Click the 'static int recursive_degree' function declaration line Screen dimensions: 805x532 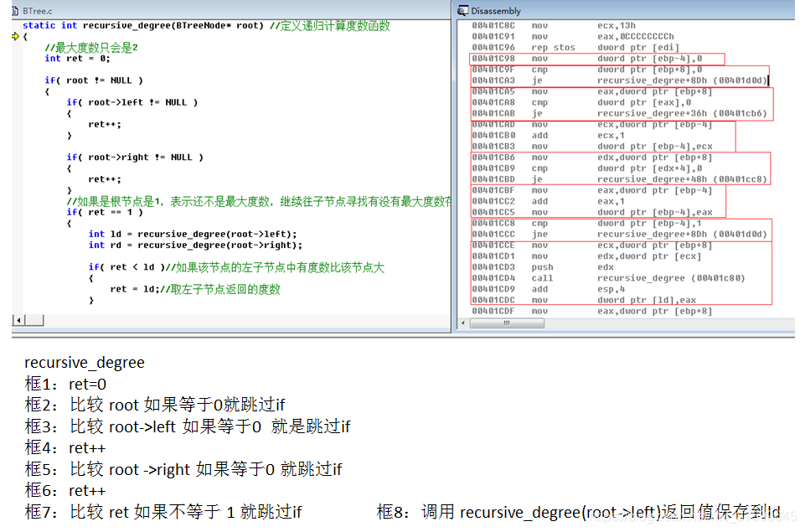click(206, 26)
